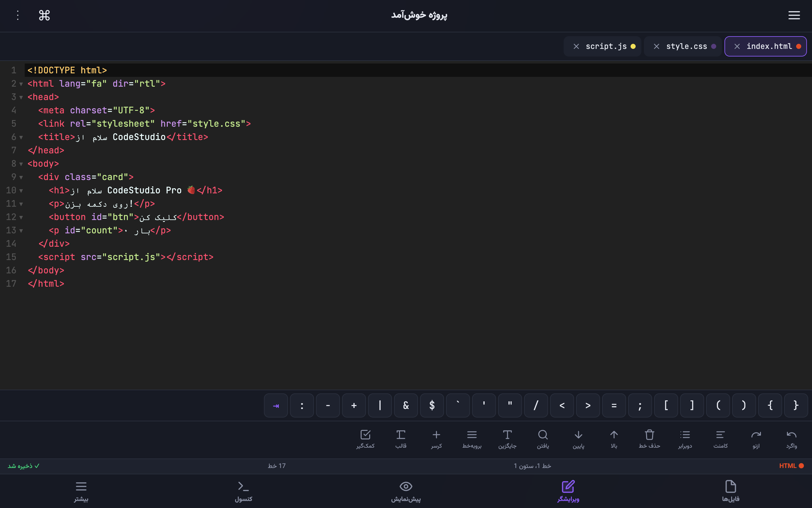The height and width of the screenshot is (508, 812).
Task: Duplicate line with دوبرابر icon
Action: tap(685, 439)
